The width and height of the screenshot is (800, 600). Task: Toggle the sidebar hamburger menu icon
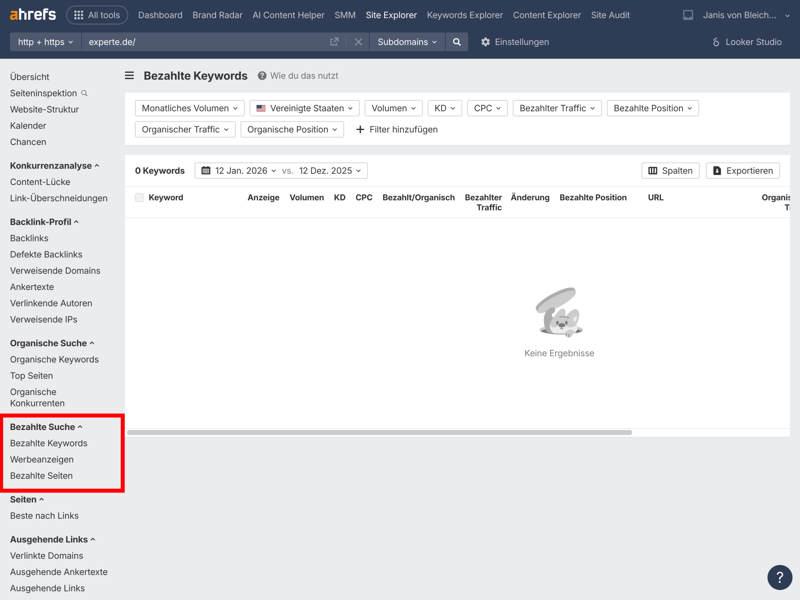[129, 76]
